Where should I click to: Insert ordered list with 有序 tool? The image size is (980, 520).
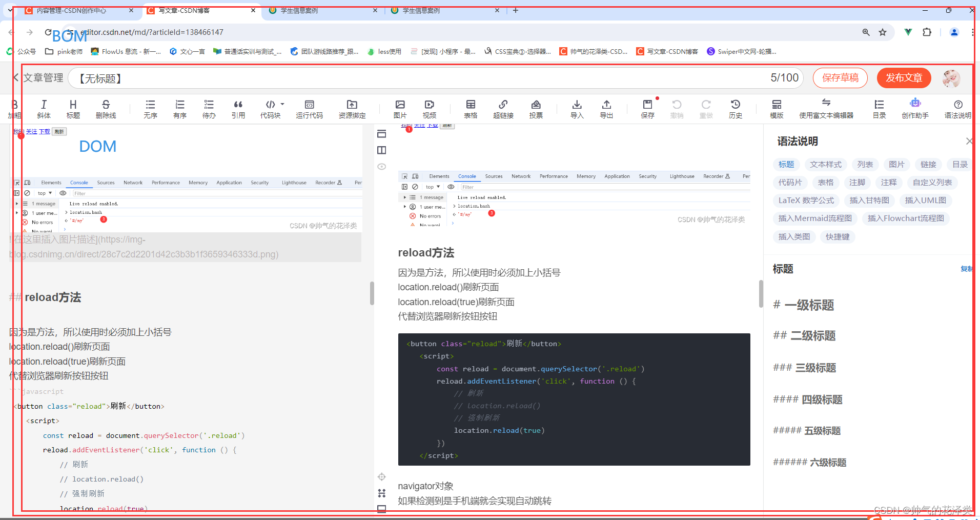[180, 109]
